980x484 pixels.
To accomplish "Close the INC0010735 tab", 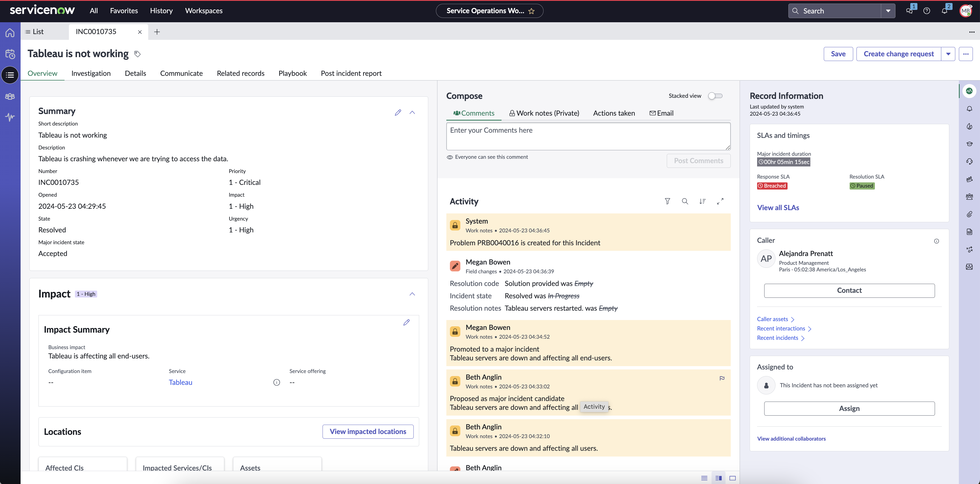I will (140, 32).
